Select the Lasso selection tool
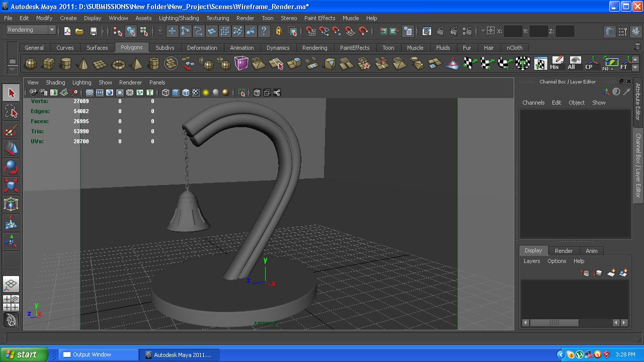 pyautogui.click(x=11, y=112)
